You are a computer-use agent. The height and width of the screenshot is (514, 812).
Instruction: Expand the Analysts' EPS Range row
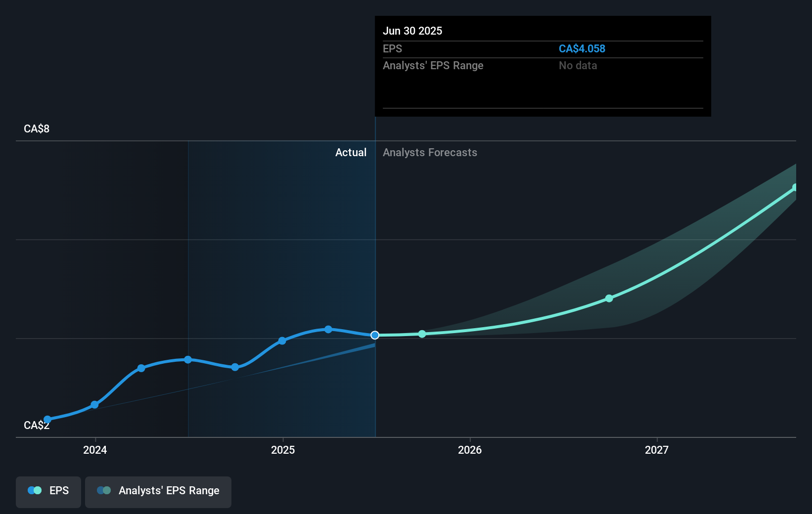[433, 65]
